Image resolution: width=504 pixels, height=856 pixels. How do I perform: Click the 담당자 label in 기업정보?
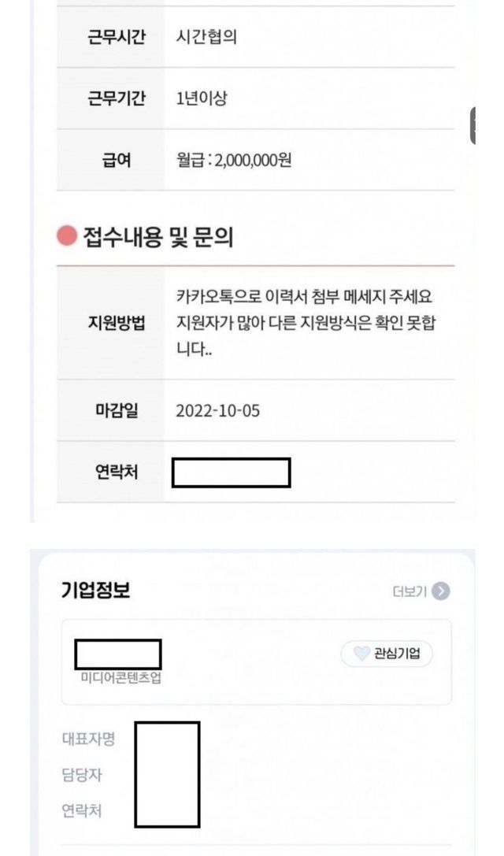click(x=82, y=775)
